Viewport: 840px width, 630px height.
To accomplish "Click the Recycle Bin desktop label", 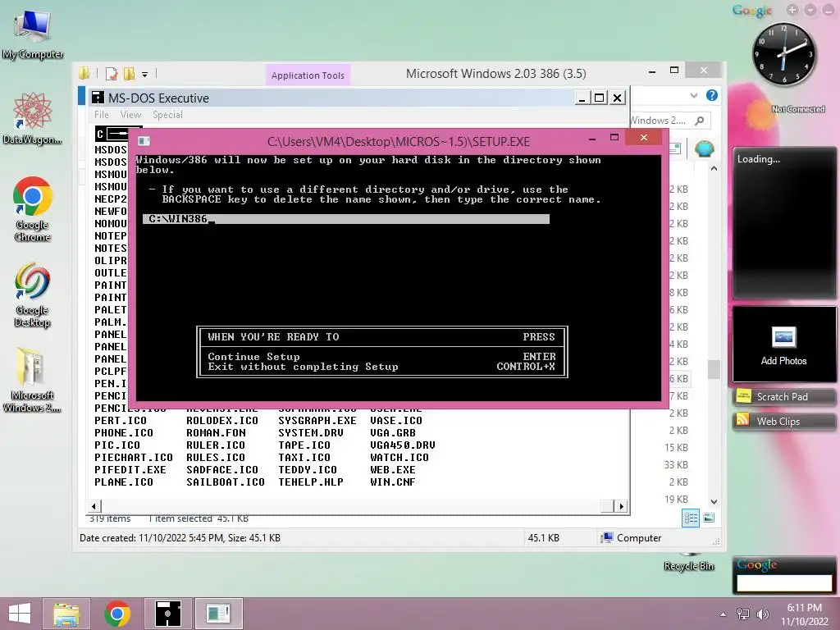I will (688, 566).
